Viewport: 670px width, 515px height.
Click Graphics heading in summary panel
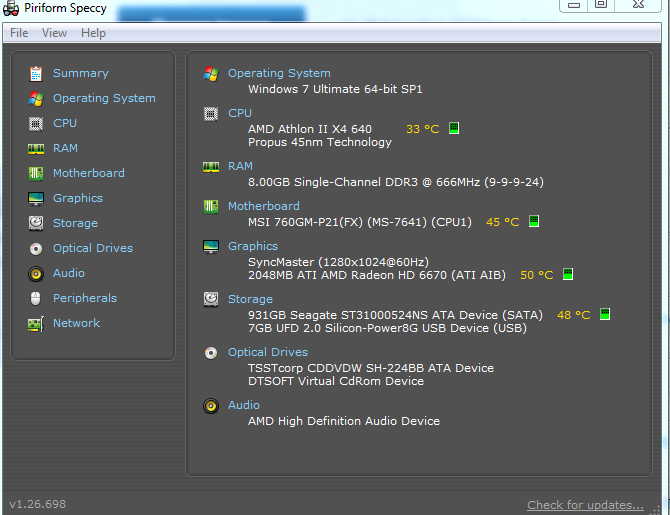coord(253,247)
